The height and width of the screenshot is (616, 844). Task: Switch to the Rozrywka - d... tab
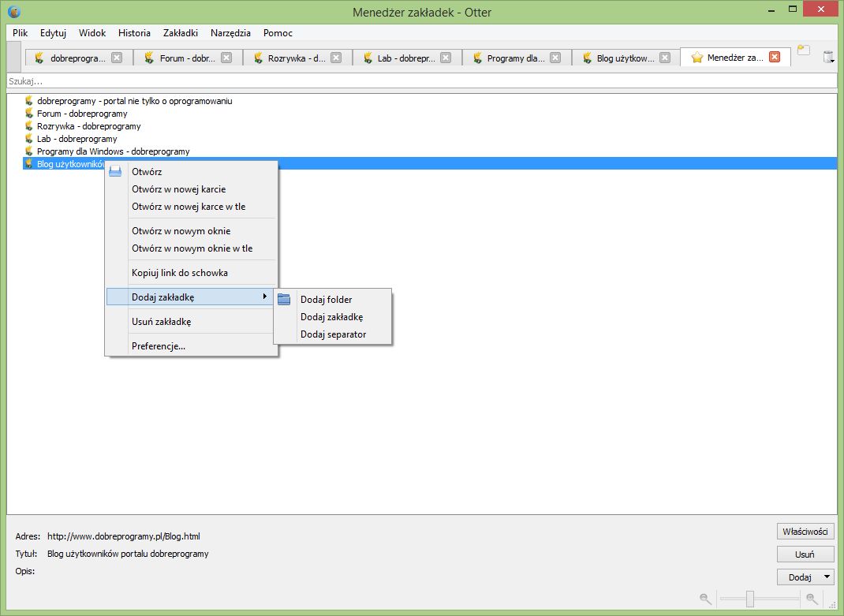pos(297,58)
